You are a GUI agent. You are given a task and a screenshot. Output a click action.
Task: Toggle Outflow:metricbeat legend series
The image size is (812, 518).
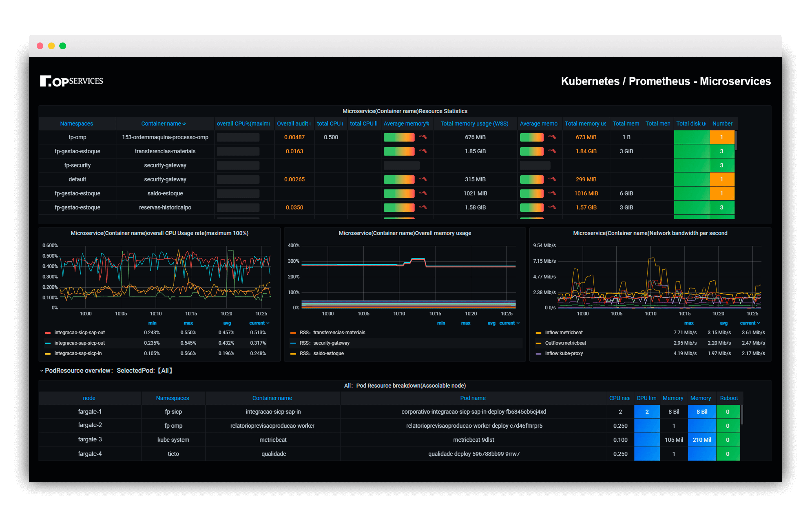coord(566,343)
